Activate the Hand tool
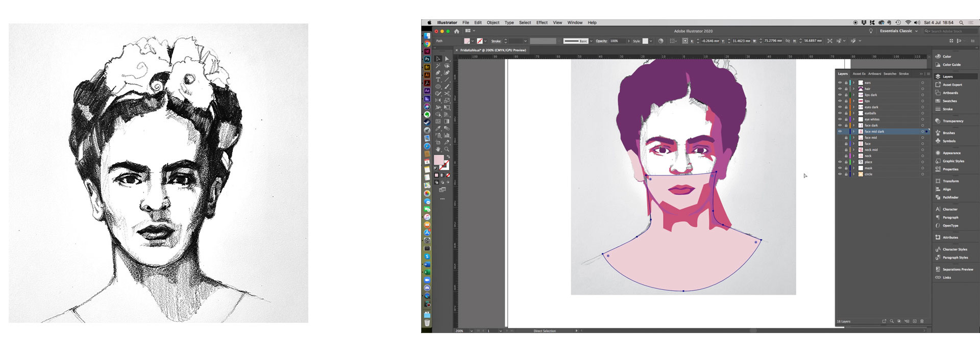 (438, 149)
